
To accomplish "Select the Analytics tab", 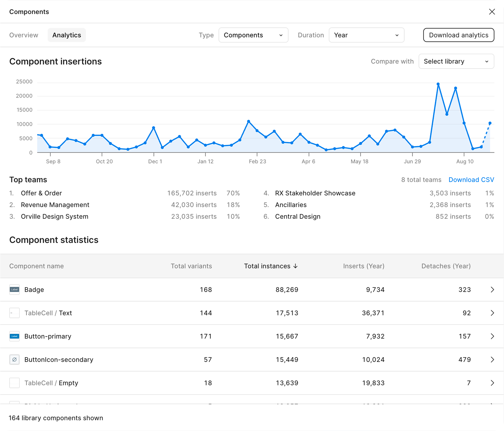I will (x=67, y=35).
